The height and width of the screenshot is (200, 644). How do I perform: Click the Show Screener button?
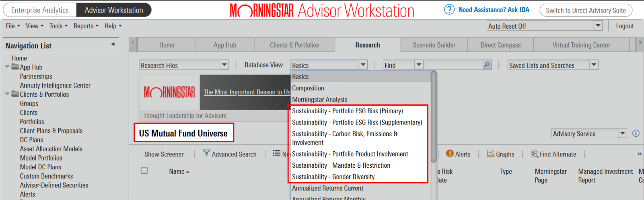point(164,154)
